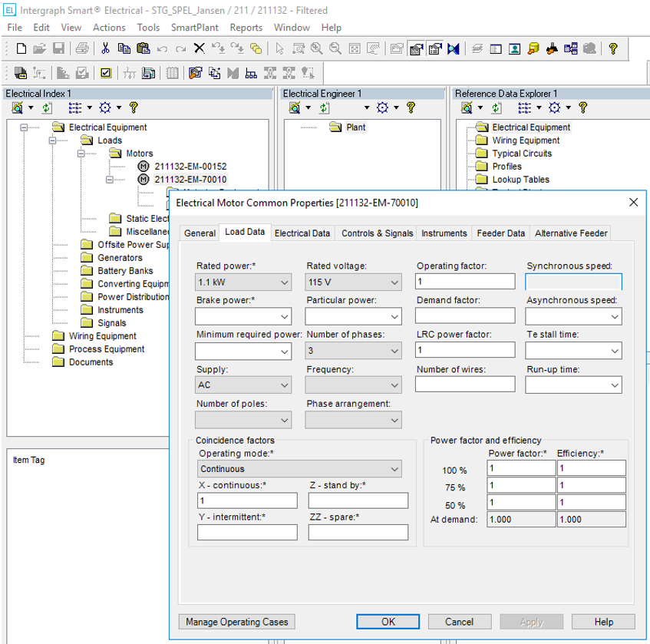Click the Zoom In magnifier icon
The width and height of the screenshot is (650, 644).
tap(316, 49)
